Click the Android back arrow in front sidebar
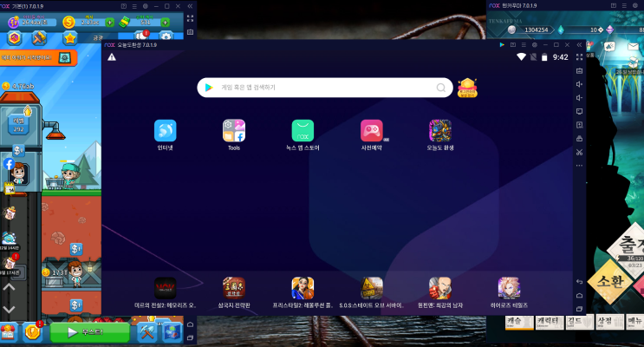Screen dimensions: 644x347 click(580, 282)
